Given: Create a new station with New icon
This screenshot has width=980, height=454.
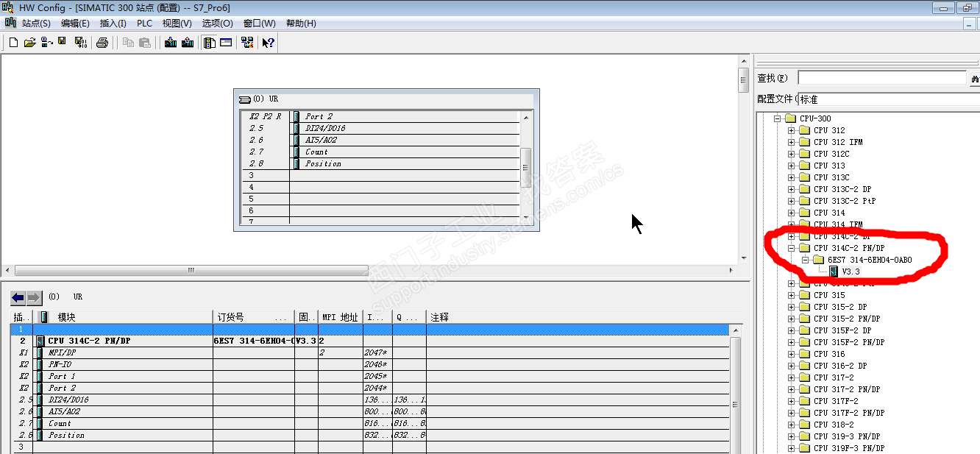Looking at the screenshot, I should coord(13,43).
